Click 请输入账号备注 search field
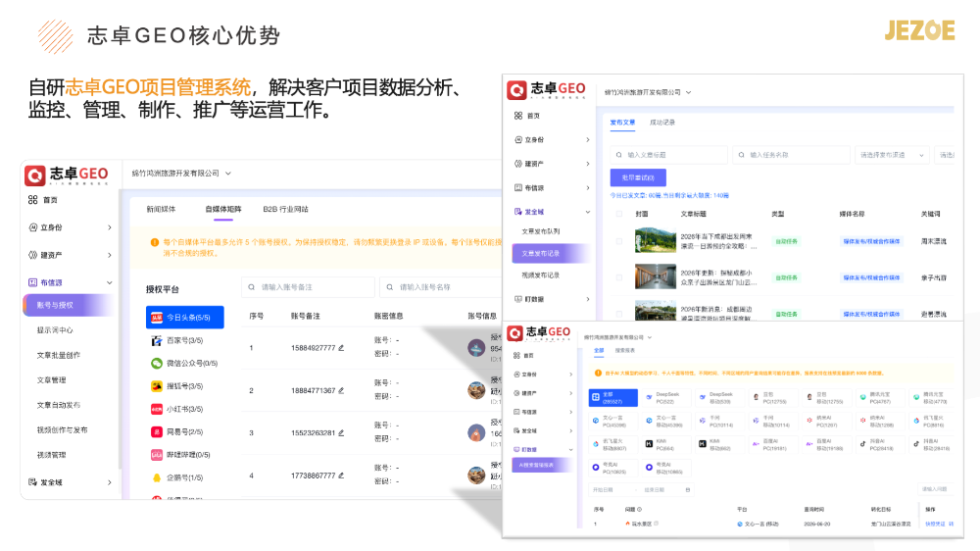 coord(308,287)
